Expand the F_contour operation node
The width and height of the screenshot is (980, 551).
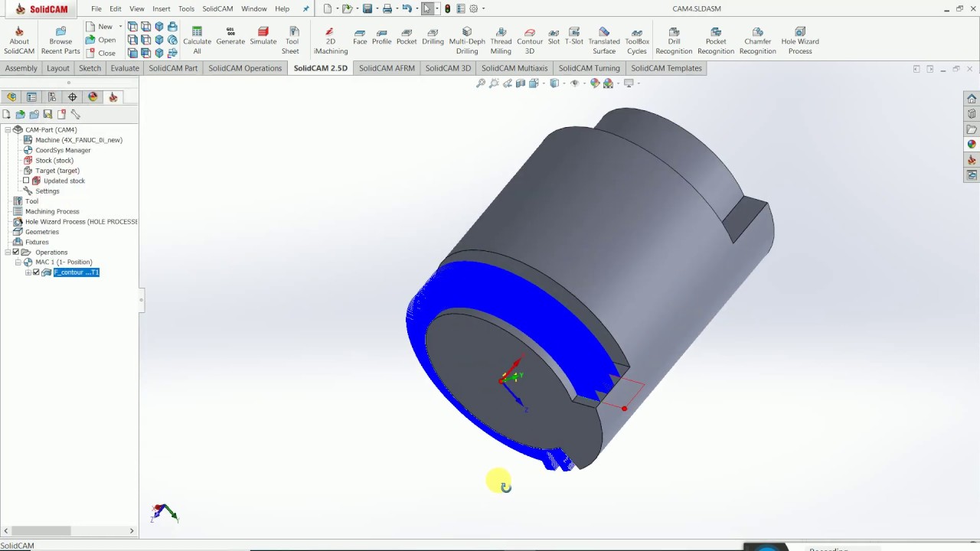28,272
